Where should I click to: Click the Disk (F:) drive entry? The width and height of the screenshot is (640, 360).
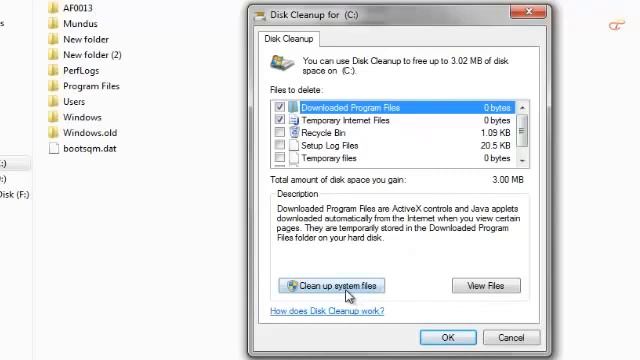click(x=15, y=195)
